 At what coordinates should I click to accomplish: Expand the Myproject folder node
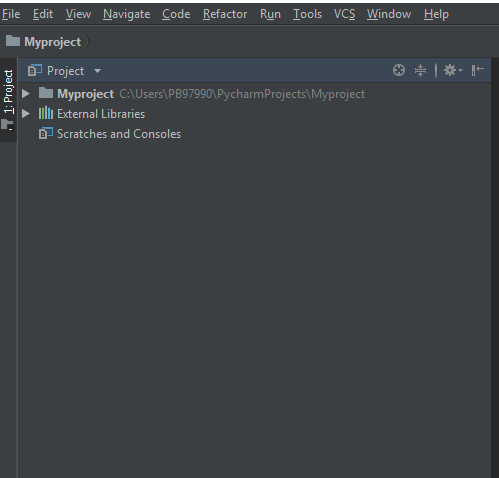point(26,94)
